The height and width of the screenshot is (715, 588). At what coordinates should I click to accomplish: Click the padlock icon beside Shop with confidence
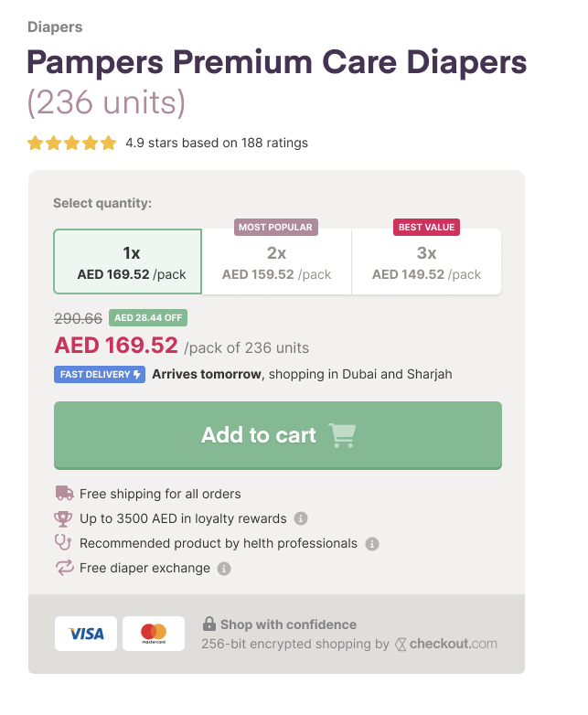pyautogui.click(x=208, y=624)
